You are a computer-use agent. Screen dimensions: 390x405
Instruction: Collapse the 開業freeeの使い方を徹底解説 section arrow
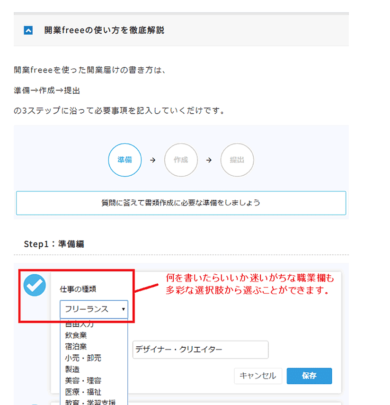(28, 31)
